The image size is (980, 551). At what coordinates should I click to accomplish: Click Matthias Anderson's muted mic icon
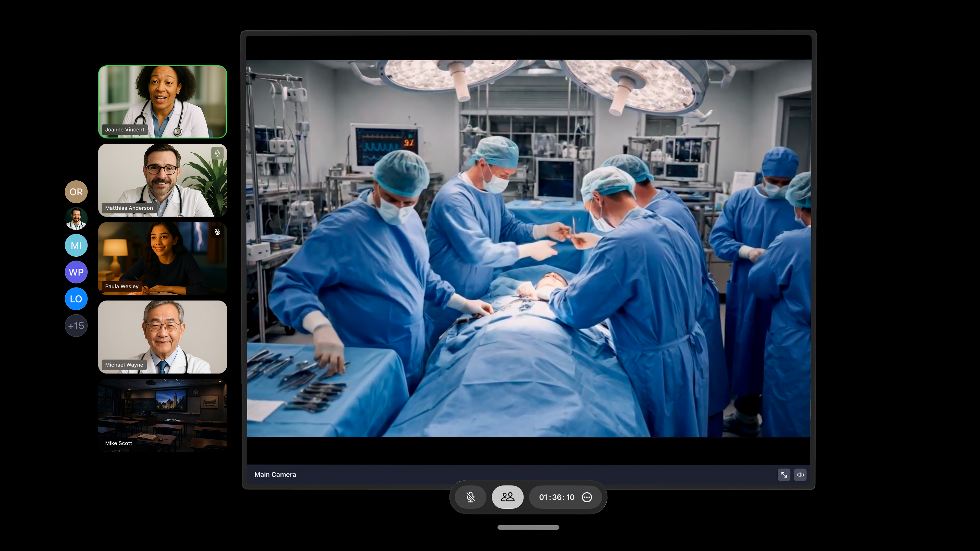pos(217,153)
